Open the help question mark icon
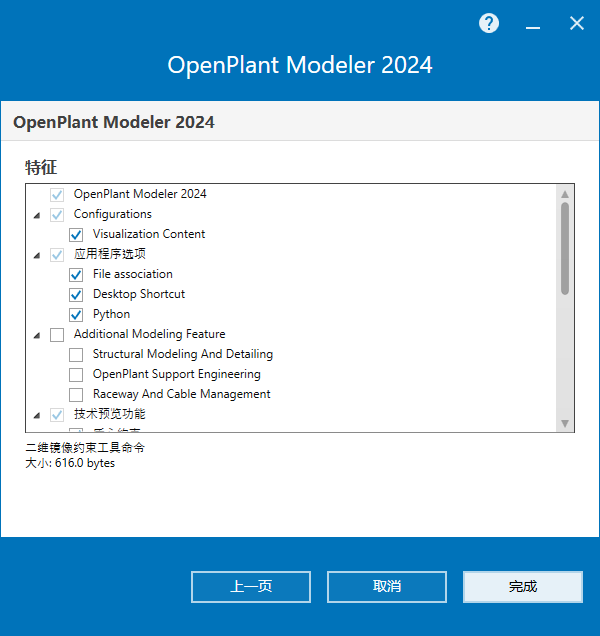This screenshot has height=636, width=600. coord(489,23)
